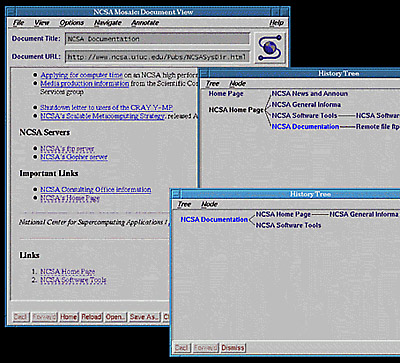Open the File menu
The width and height of the screenshot is (400, 363).
pyautogui.click(x=18, y=23)
